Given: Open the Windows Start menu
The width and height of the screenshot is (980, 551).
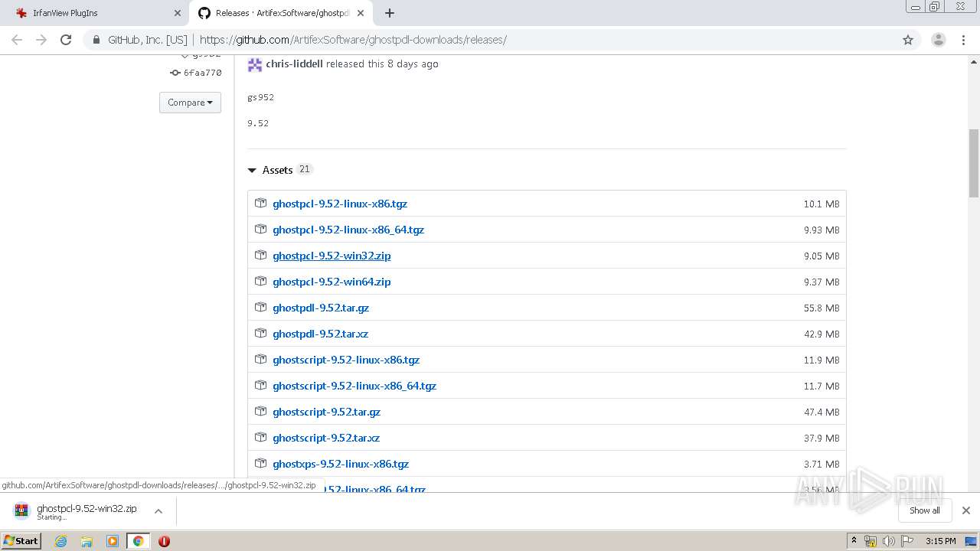Looking at the screenshot, I should pos(21,540).
